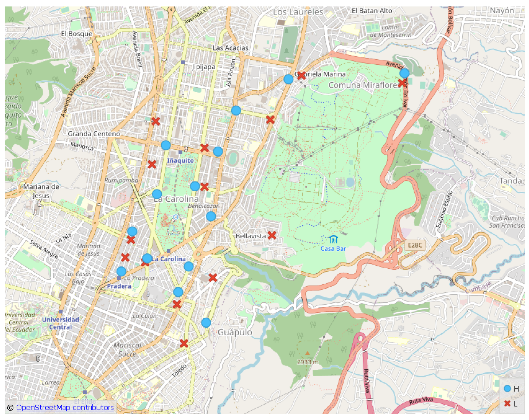
Task: Click blue circle beside La Carolina station label
Action: [x=147, y=258]
